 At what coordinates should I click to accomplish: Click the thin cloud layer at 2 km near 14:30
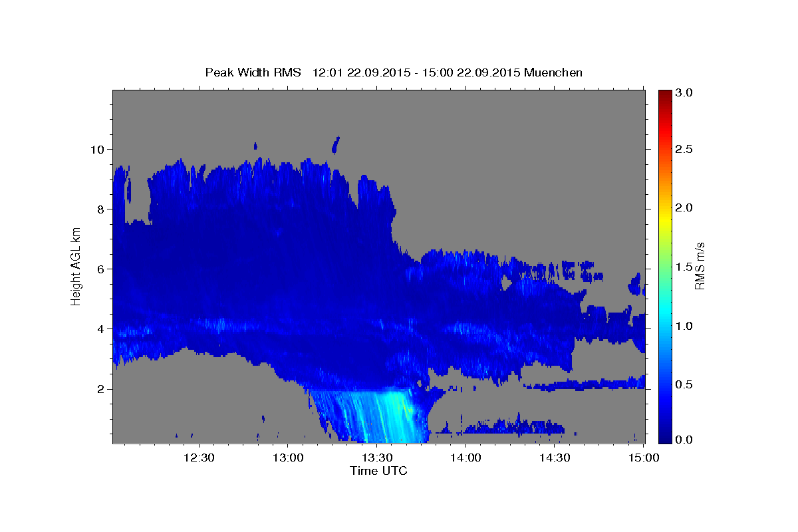click(x=585, y=384)
